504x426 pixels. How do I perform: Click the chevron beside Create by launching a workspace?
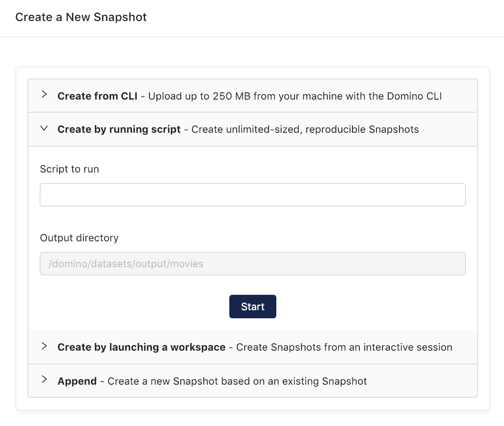click(44, 346)
